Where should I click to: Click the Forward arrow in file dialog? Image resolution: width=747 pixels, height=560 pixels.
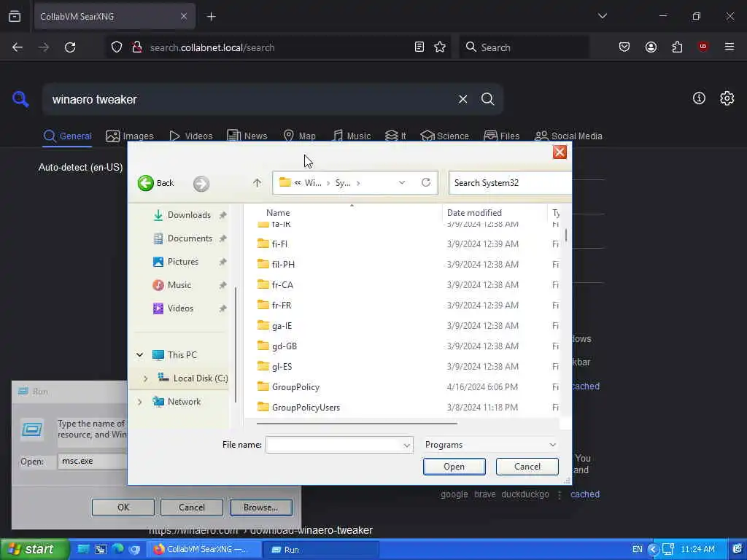[x=201, y=183]
